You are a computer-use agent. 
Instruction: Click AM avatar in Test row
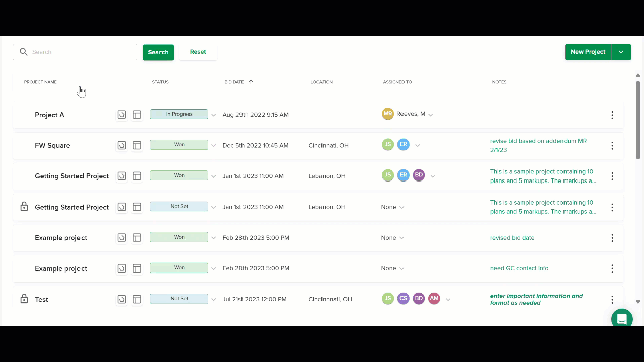tap(434, 299)
